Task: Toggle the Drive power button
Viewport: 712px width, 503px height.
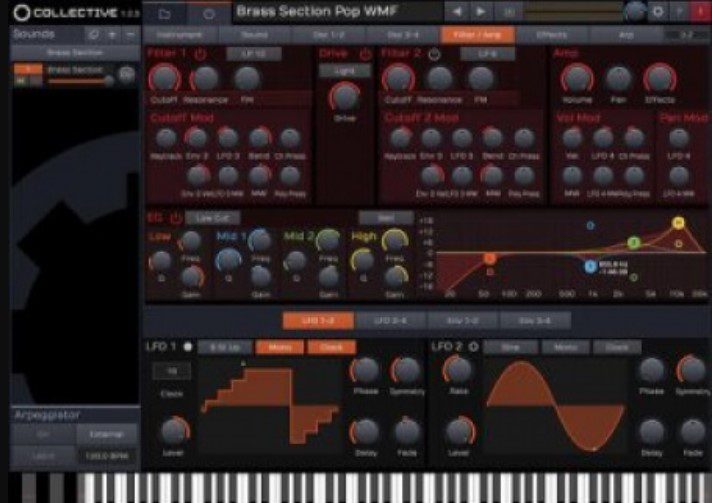Action: coord(365,54)
